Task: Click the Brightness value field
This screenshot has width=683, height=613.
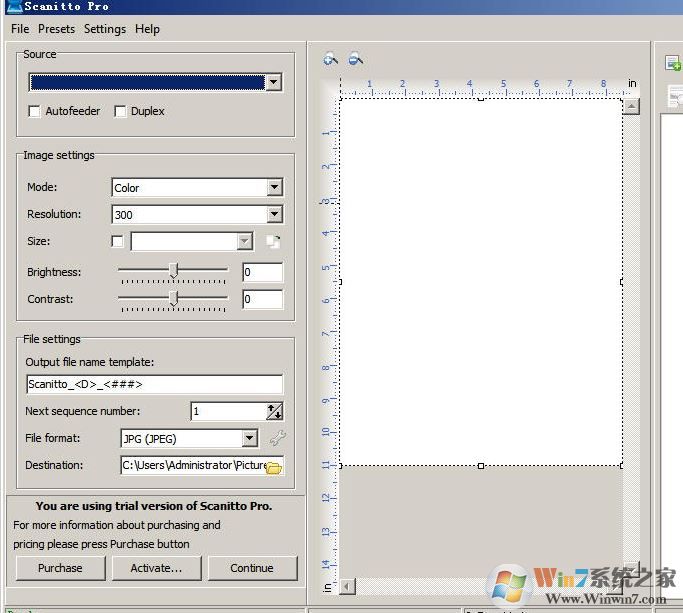Action: (x=263, y=272)
